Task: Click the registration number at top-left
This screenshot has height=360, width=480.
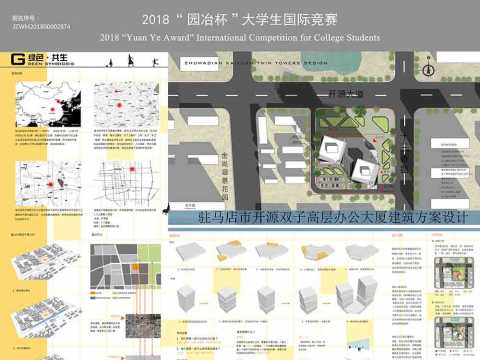Action: click(41, 26)
